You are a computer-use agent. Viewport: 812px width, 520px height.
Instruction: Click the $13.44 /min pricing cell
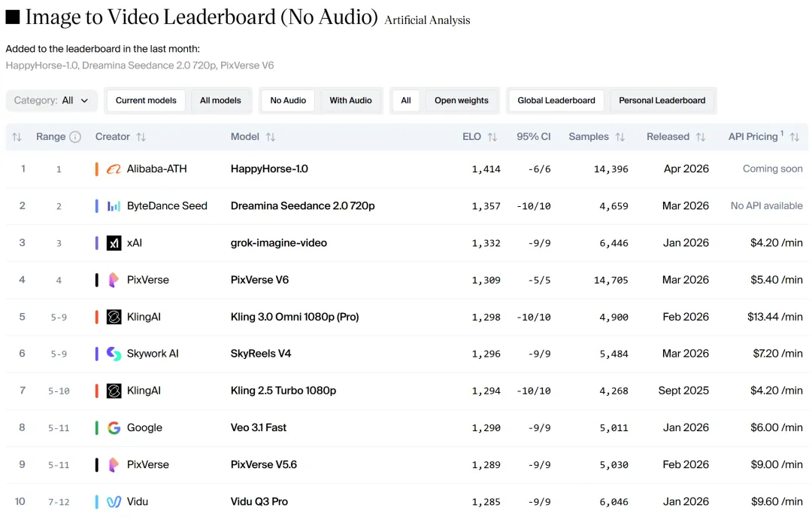[774, 317]
